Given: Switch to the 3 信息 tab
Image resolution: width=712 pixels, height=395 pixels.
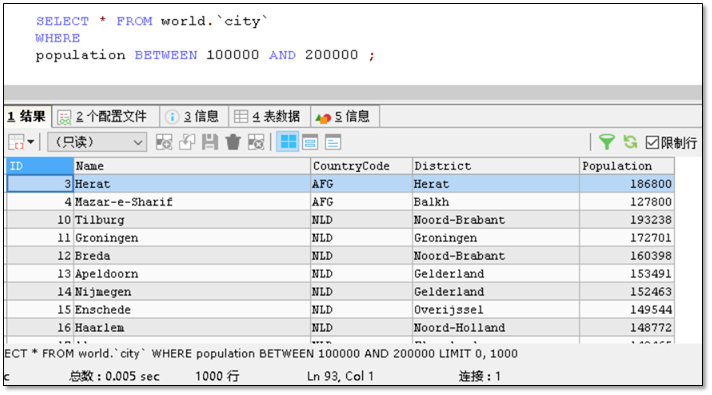Looking at the screenshot, I should [194, 117].
